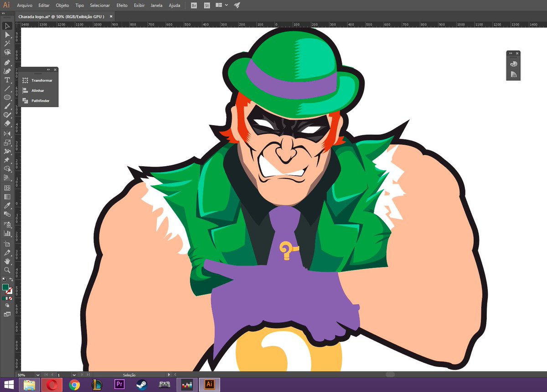Open the color palette panel icon
Image resolution: width=547 pixels, height=392 pixels.
tap(514, 64)
